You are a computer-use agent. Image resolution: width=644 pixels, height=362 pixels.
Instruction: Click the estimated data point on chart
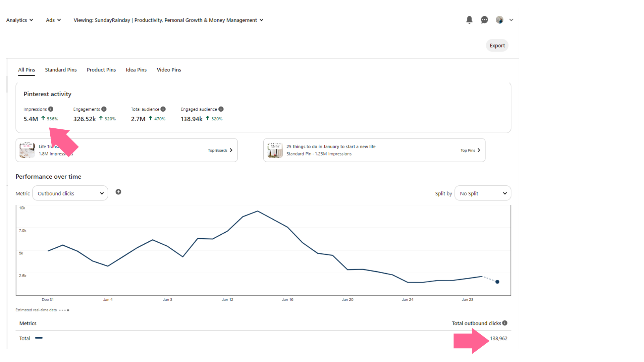tap(497, 282)
